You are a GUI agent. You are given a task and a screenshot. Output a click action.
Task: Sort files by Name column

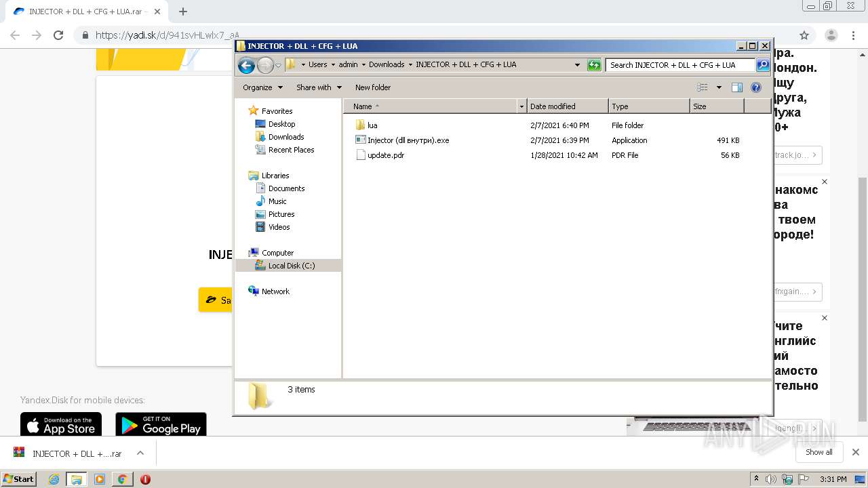pos(430,106)
